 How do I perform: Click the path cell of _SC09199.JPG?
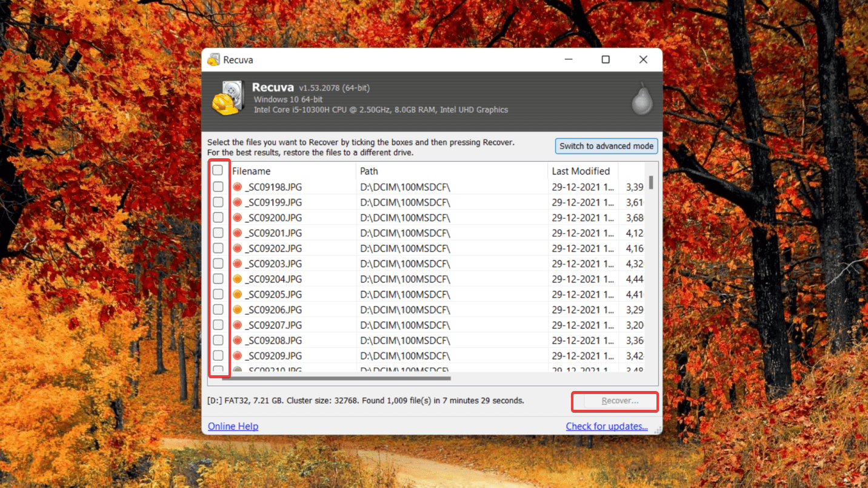[x=406, y=202]
